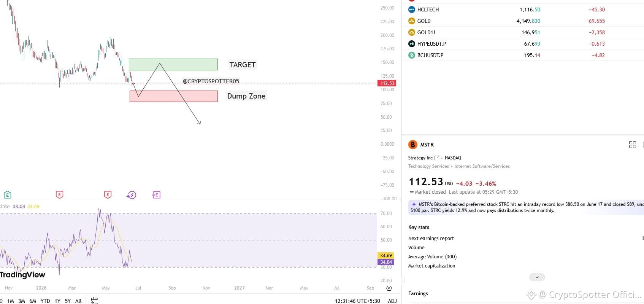Click the green E earnings marker
Viewport: 644px width, 304px height.
(8, 195)
